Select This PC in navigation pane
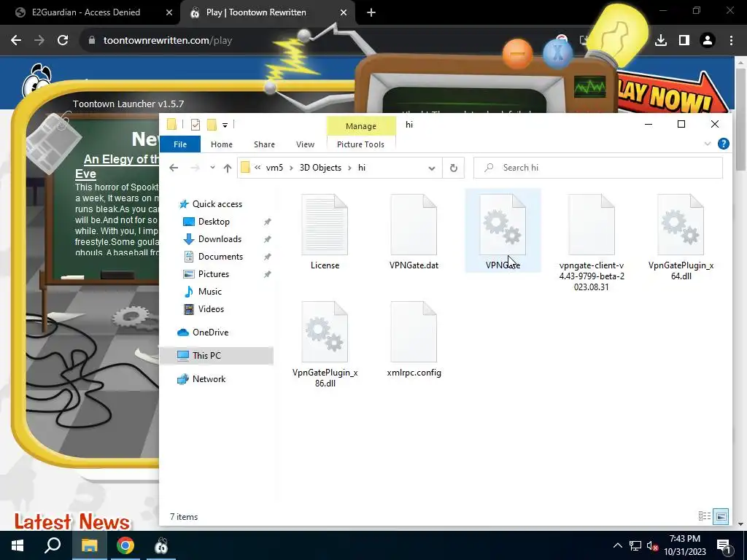 [217, 356]
